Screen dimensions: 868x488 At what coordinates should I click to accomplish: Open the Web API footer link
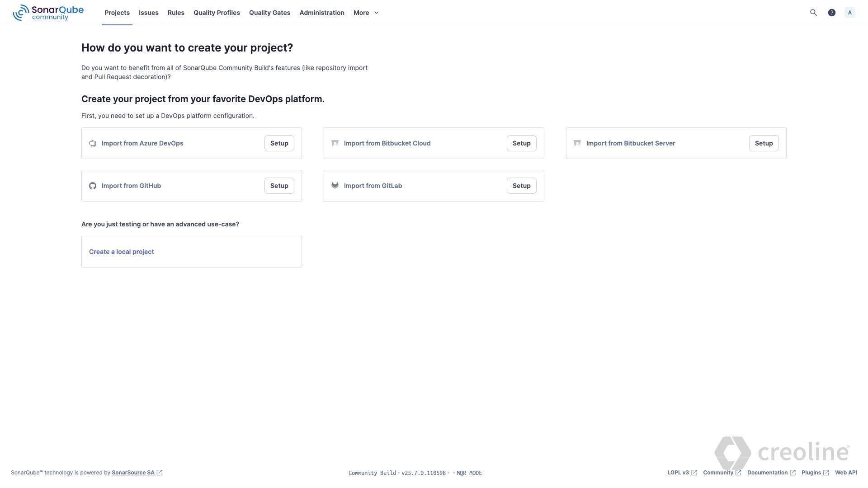pyautogui.click(x=846, y=473)
